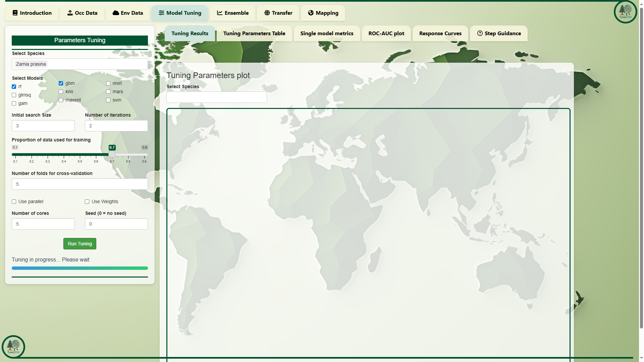Click the Occ Data upload icon
This screenshot has height=362, width=644.
(x=70, y=13)
